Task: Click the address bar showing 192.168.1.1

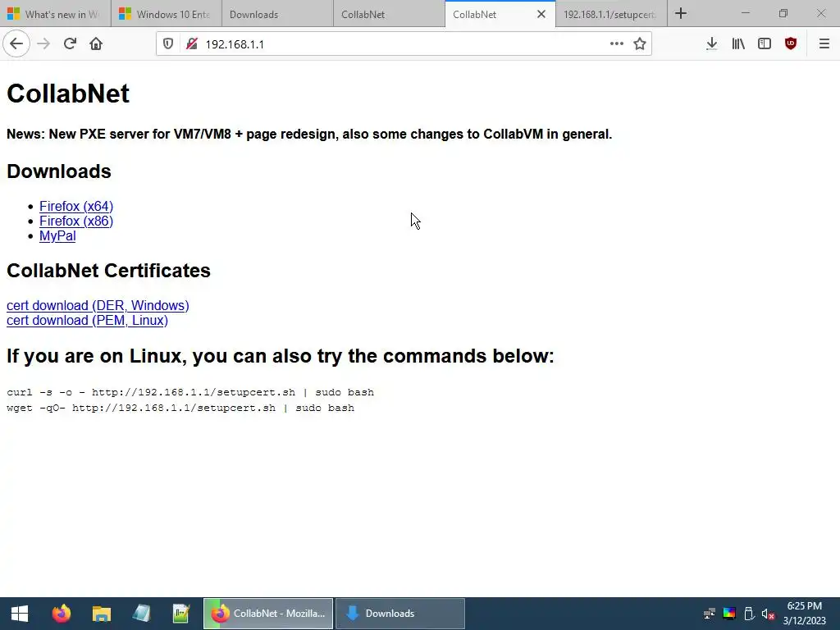Action: tap(404, 44)
